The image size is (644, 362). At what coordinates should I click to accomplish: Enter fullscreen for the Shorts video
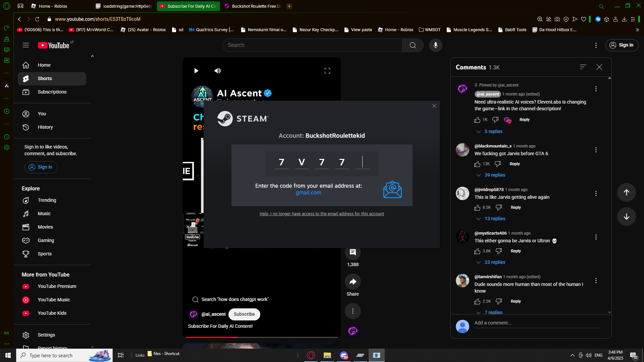[327, 71]
